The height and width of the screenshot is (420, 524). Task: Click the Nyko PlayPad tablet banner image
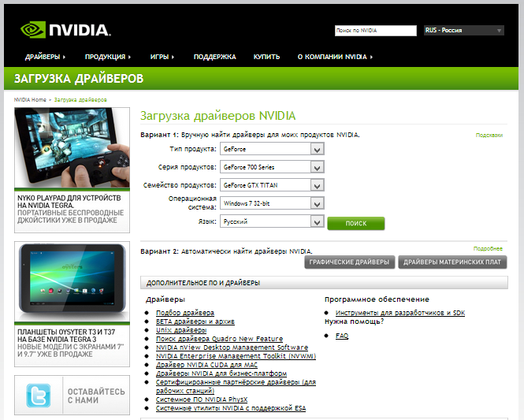(x=72, y=147)
